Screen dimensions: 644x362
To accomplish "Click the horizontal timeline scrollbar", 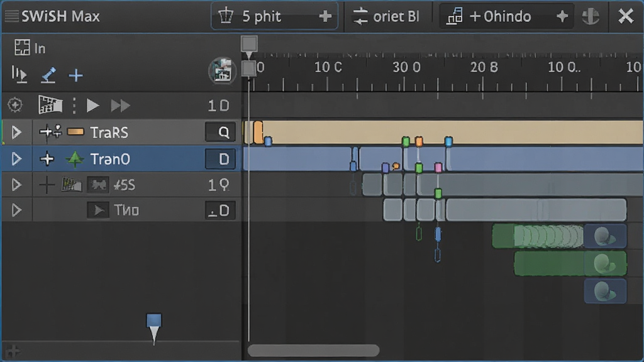I will click(x=313, y=351).
